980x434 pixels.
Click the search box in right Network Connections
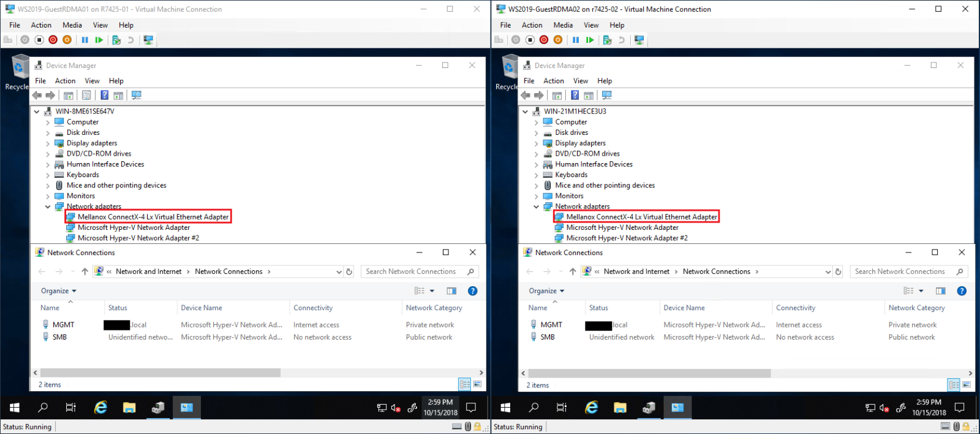click(x=899, y=272)
